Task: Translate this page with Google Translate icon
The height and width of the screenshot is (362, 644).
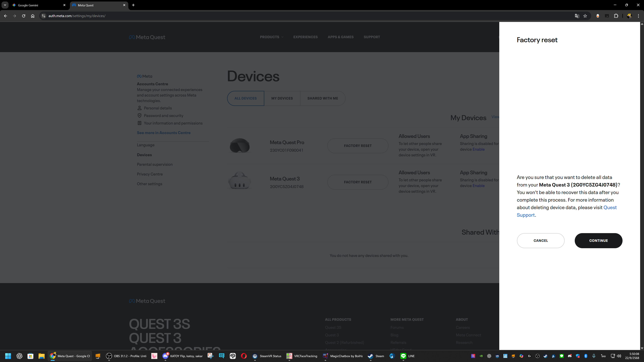Action: pyautogui.click(x=577, y=16)
